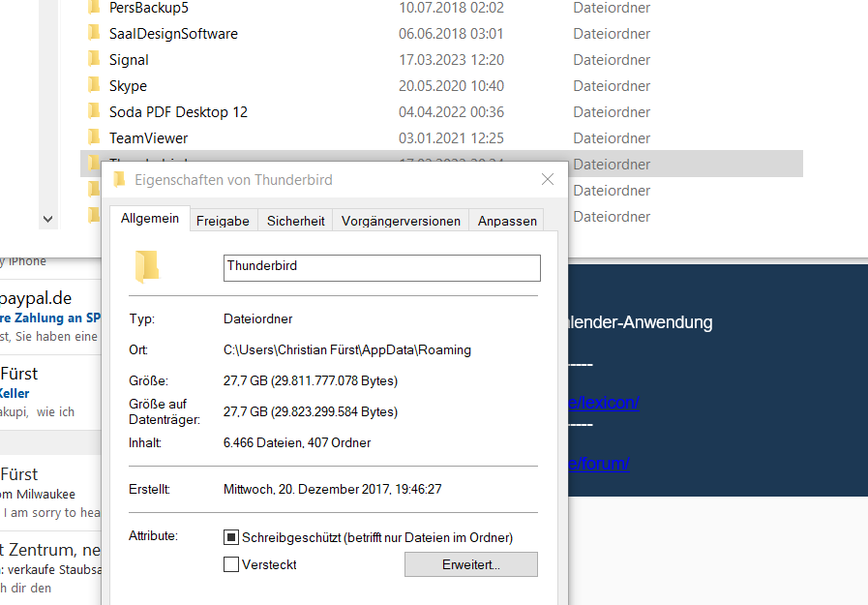Screen dimensions: 868x605
Task: Open the Allgemein tab
Action: pyautogui.click(x=150, y=219)
